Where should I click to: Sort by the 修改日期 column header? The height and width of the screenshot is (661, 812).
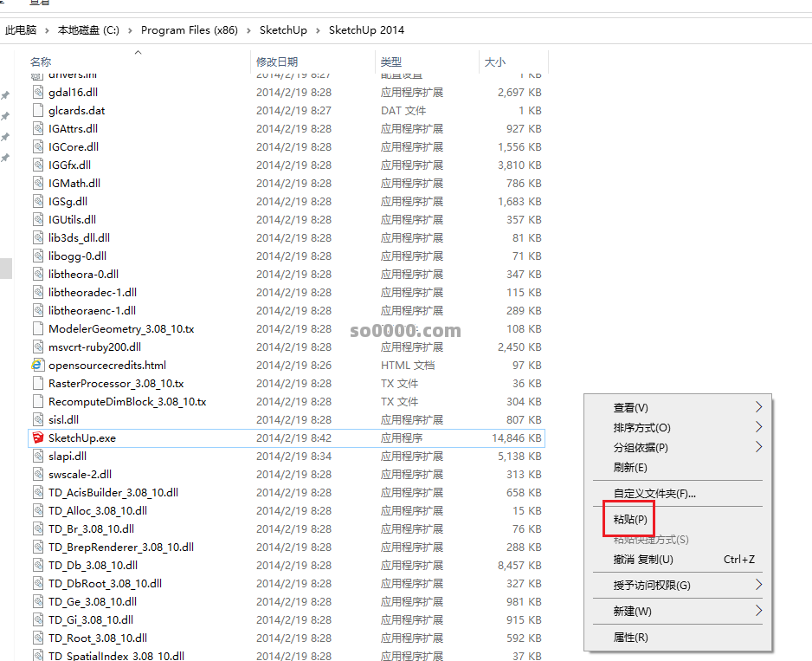pos(277,62)
